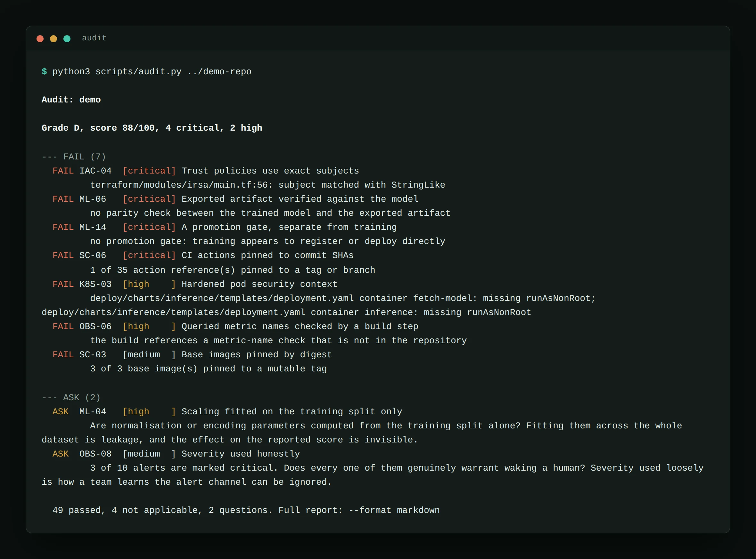756x559 pixels.
Task: Click '3 of 3 base image(s) pinned' detail
Action: (208, 369)
